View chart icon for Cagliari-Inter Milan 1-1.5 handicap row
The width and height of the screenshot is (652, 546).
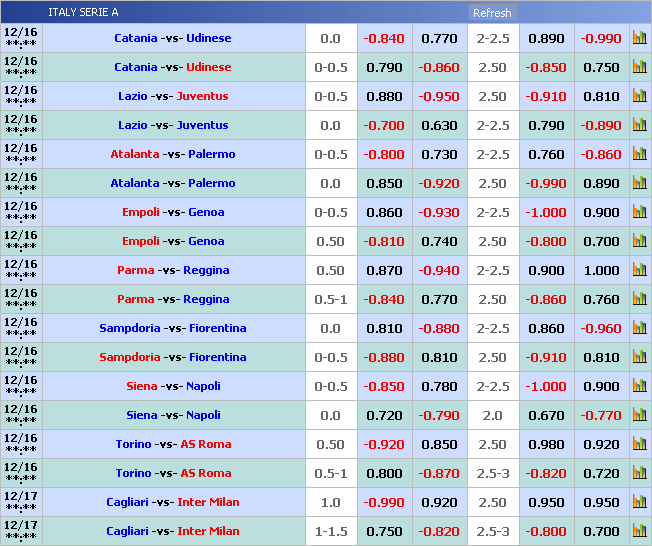(x=639, y=532)
